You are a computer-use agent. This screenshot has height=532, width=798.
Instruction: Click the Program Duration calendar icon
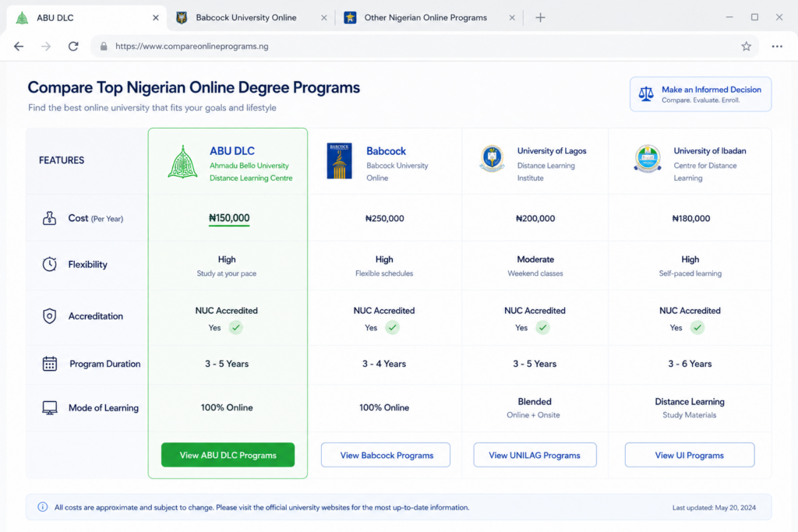(x=49, y=364)
